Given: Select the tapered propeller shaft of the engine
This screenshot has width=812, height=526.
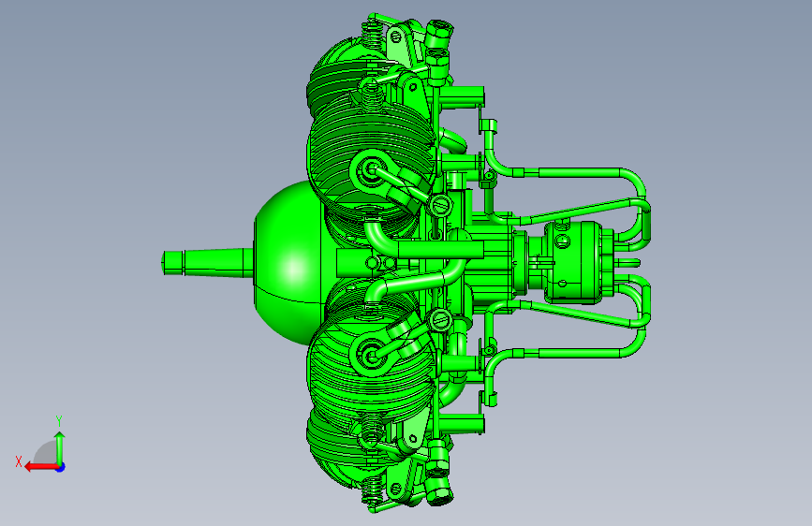Looking at the screenshot, I should pos(208,262).
